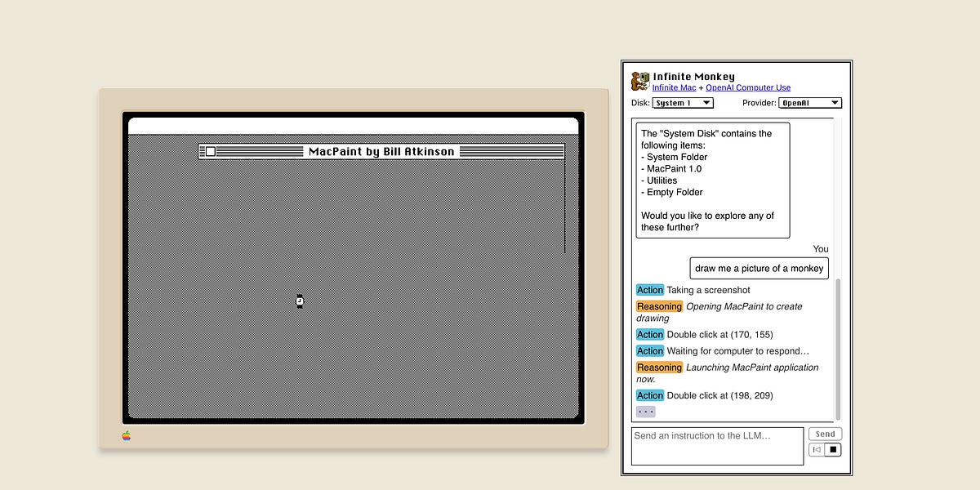The image size is (980, 490).
Task: Click 'Opening MacPaint to create drawing' reasoning text
Action: (x=719, y=312)
